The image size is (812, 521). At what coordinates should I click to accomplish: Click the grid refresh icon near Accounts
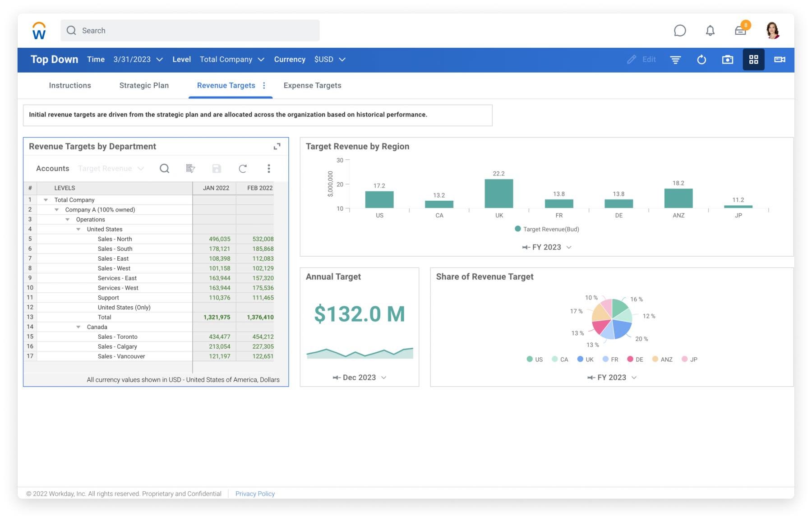coord(243,168)
